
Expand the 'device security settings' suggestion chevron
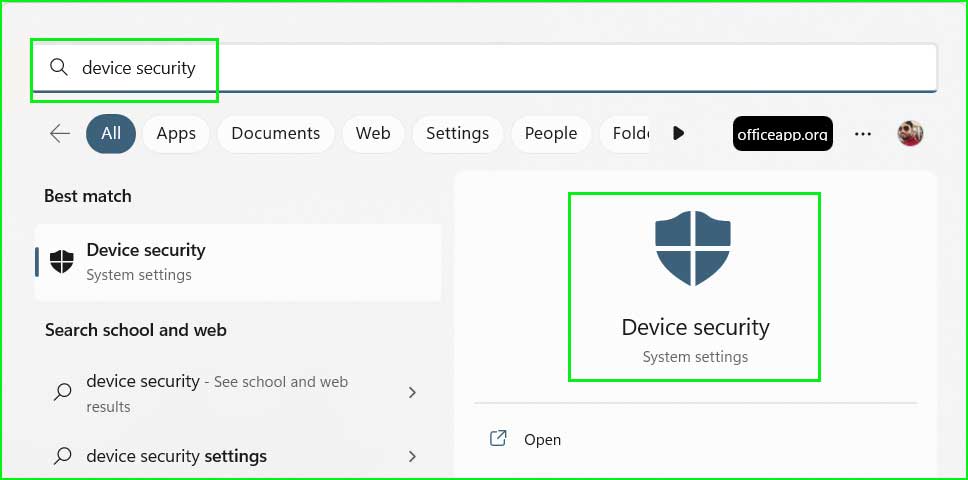(412, 457)
